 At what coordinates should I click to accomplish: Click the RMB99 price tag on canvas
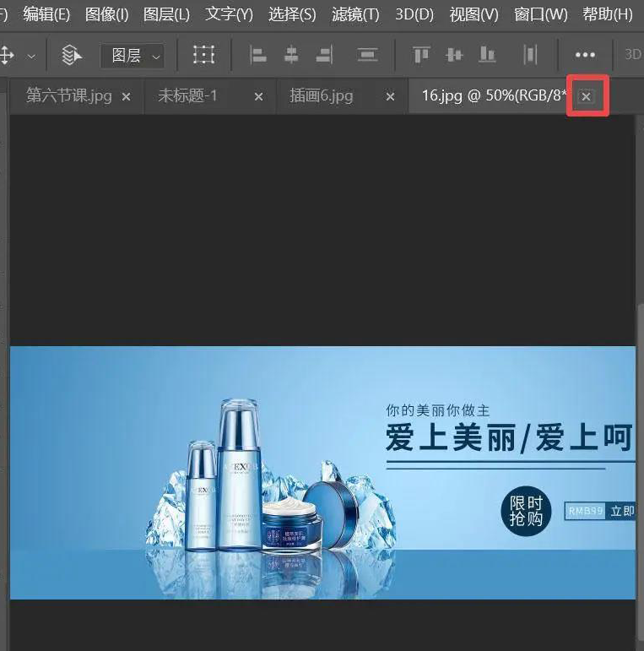click(586, 511)
